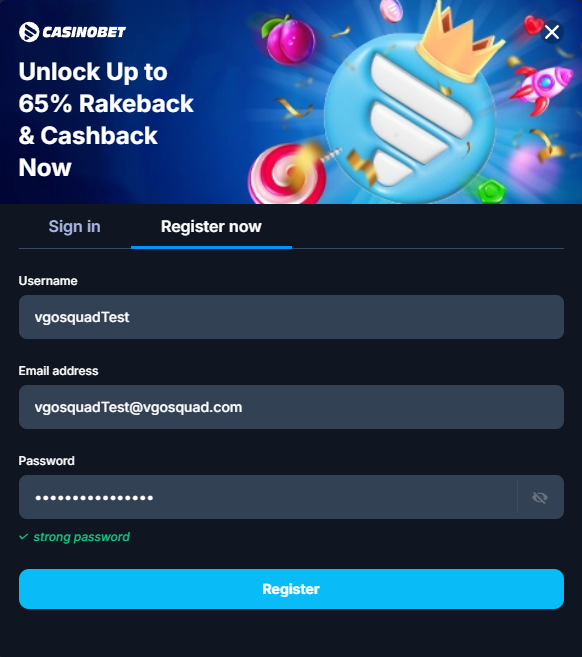Click the purple plum graphic in banner
Image resolution: width=582 pixels, height=657 pixels.
click(288, 39)
